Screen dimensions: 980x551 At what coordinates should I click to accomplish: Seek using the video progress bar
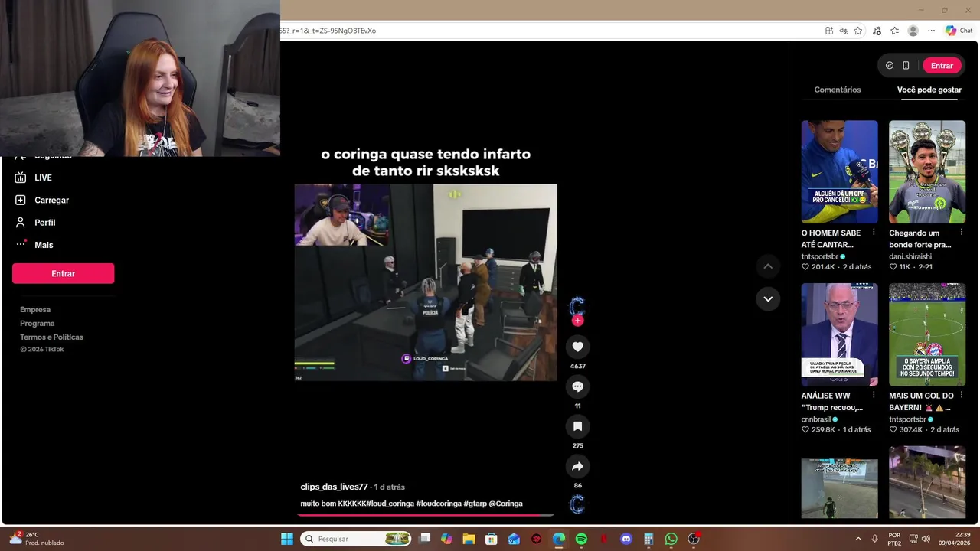(426, 515)
